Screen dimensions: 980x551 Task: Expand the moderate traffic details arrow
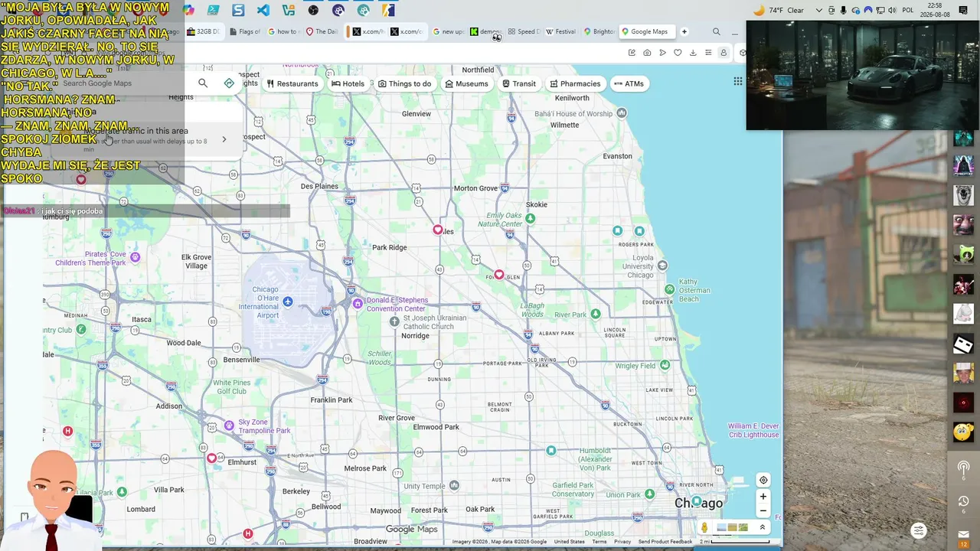[224, 139]
